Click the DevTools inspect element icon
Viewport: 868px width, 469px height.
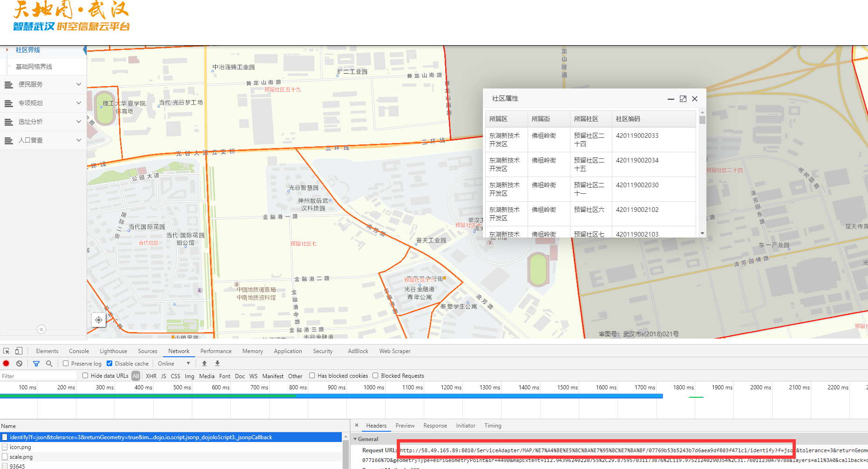click(7, 351)
